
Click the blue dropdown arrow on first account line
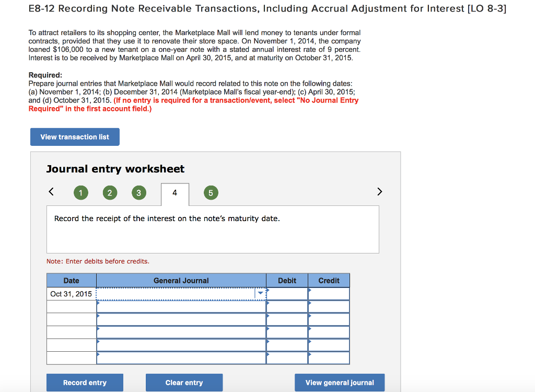pyautogui.click(x=260, y=293)
